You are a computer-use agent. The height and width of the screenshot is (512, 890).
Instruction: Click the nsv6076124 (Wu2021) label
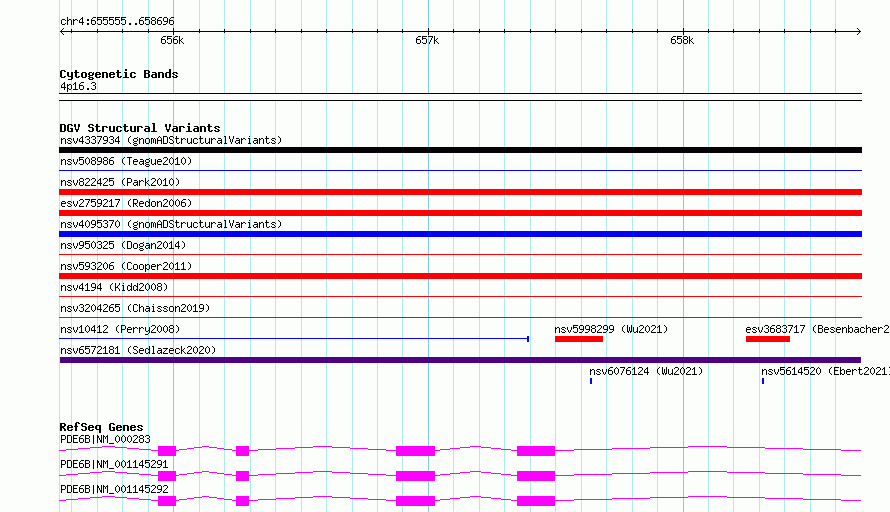[x=646, y=371]
